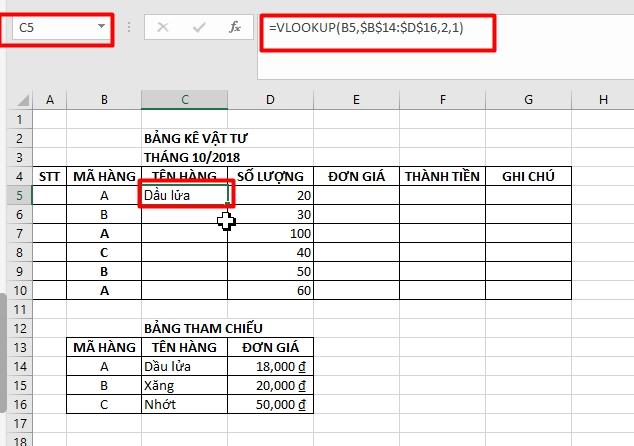Select cell B8 with value C

pos(104,253)
